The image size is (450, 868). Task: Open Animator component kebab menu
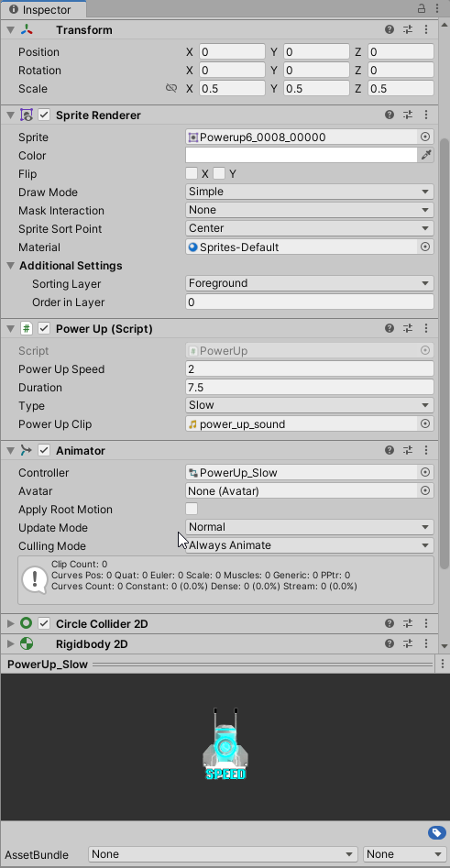tap(425, 451)
